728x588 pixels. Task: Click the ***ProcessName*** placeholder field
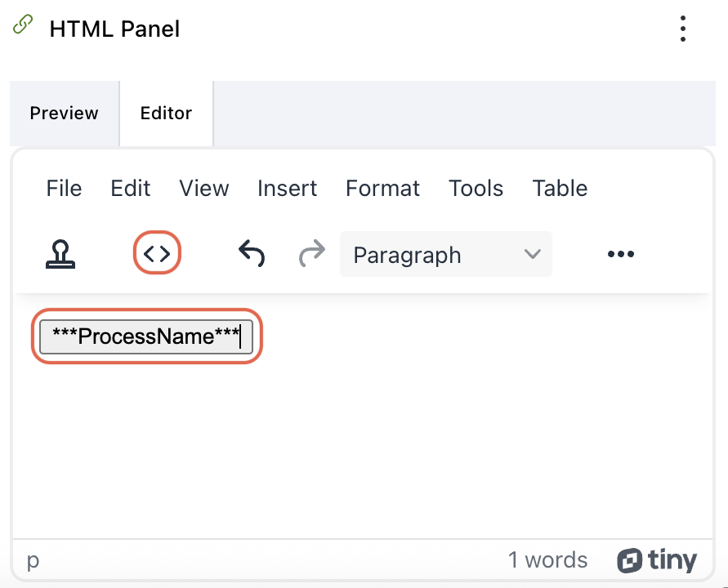point(146,336)
